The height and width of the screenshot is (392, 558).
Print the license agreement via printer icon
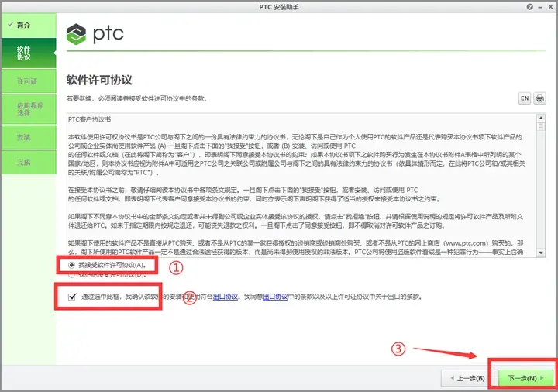[x=539, y=98]
